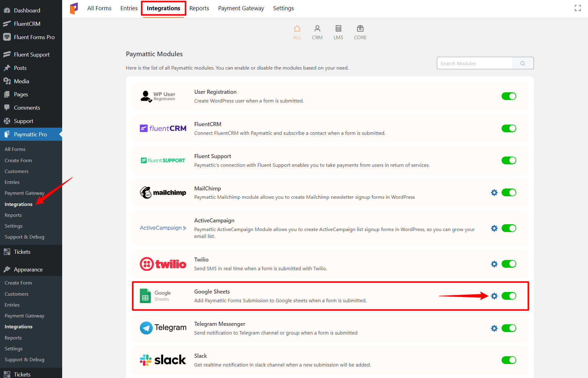Open the Settings tab in top bar
588x378 pixels.
click(x=283, y=8)
